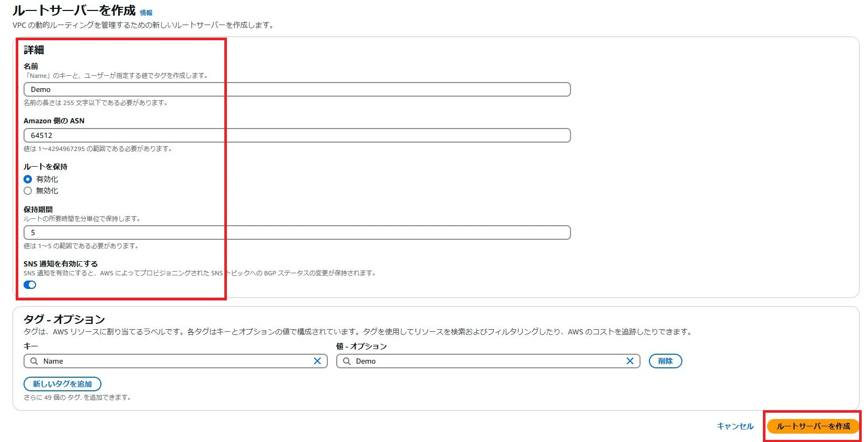Click the tag value search field with Demo
868x442 pixels.
(488, 361)
